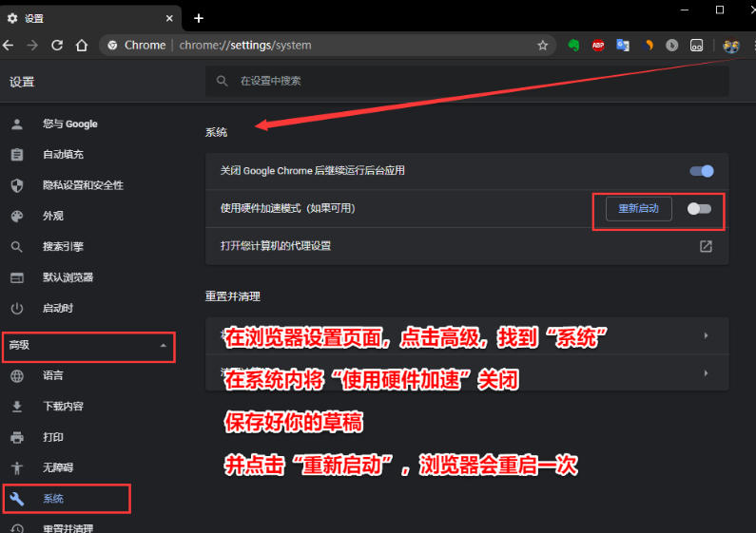Open new tab with plus button
The height and width of the screenshot is (533, 756).
click(x=199, y=18)
